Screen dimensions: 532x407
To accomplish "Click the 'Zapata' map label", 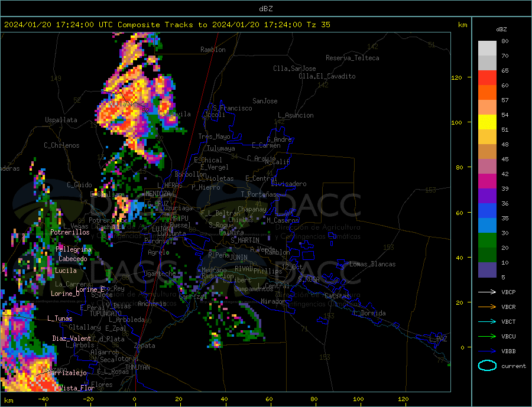I will tap(144, 346).
